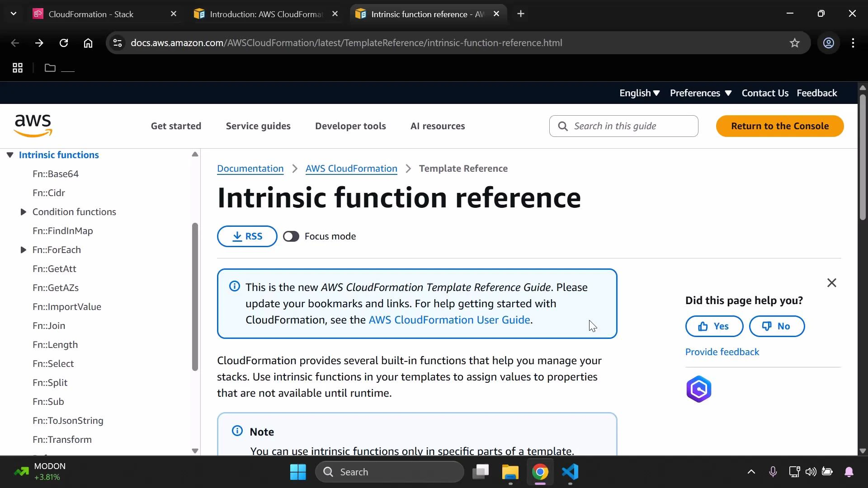
Task: Collapse the Intrinsic functions sidebar section
Action: [x=10, y=155]
